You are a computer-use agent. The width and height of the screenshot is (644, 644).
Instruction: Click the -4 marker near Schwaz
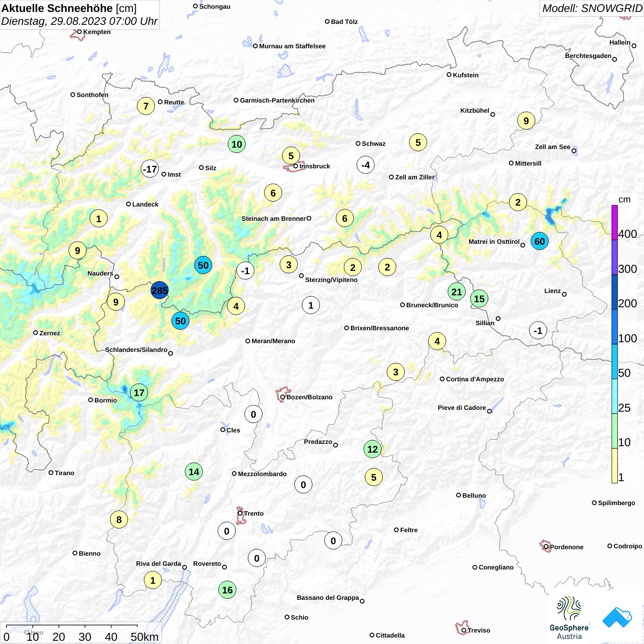pyautogui.click(x=365, y=165)
